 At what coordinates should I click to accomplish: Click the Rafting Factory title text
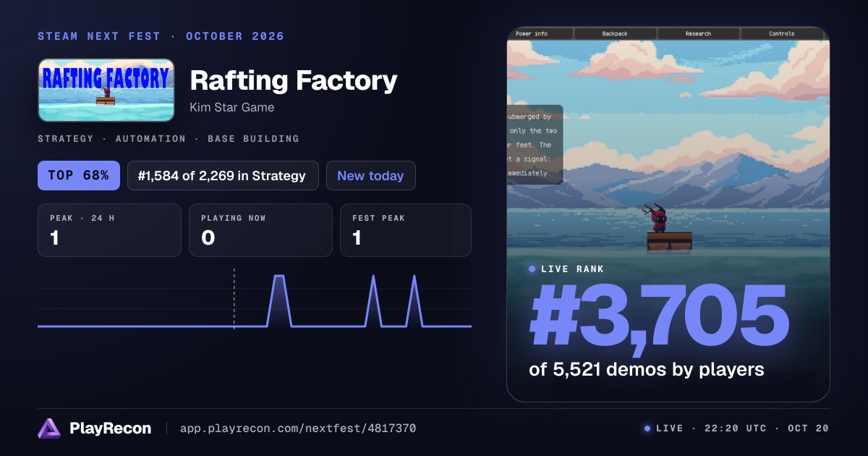coord(293,80)
